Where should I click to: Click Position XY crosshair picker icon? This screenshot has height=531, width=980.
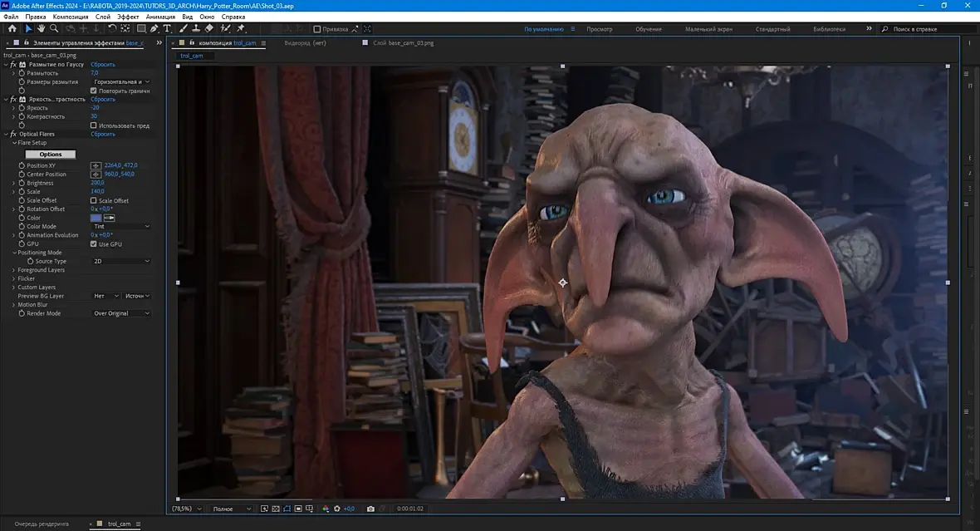pyautogui.click(x=96, y=165)
